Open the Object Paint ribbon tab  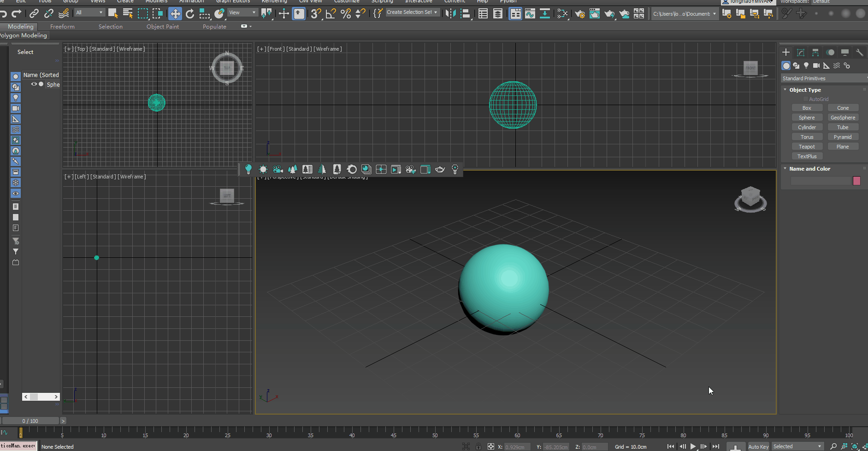tap(162, 27)
